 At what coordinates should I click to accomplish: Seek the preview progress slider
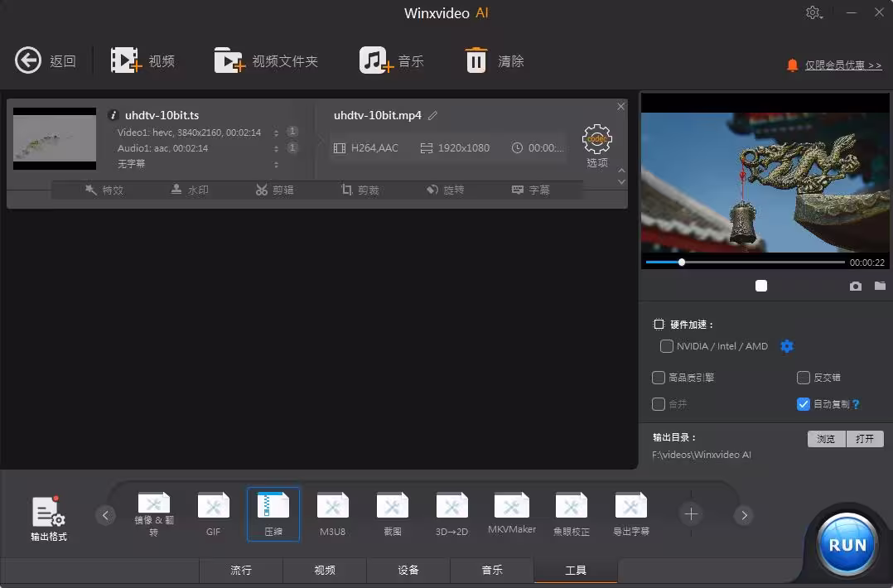click(745, 263)
